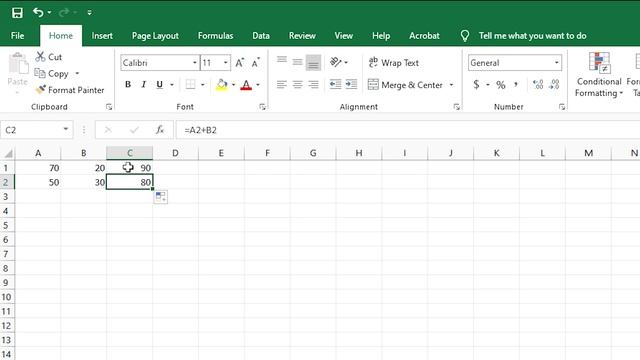Open Auto Fill Options icon below C2
The image size is (640, 360).
click(x=161, y=197)
